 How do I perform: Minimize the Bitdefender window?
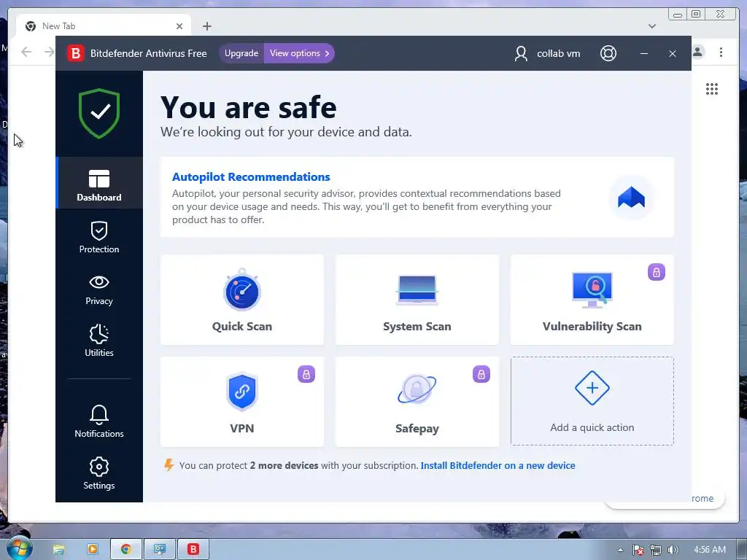click(644, 53)
